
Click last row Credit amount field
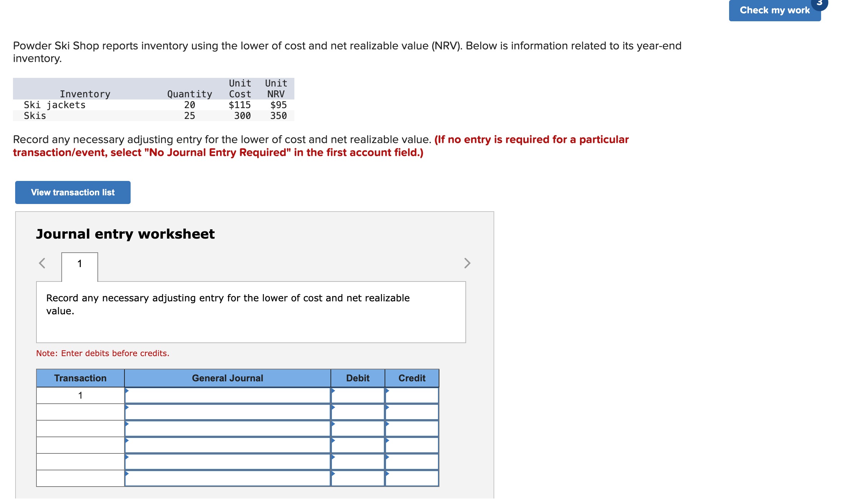coord(412,478)
